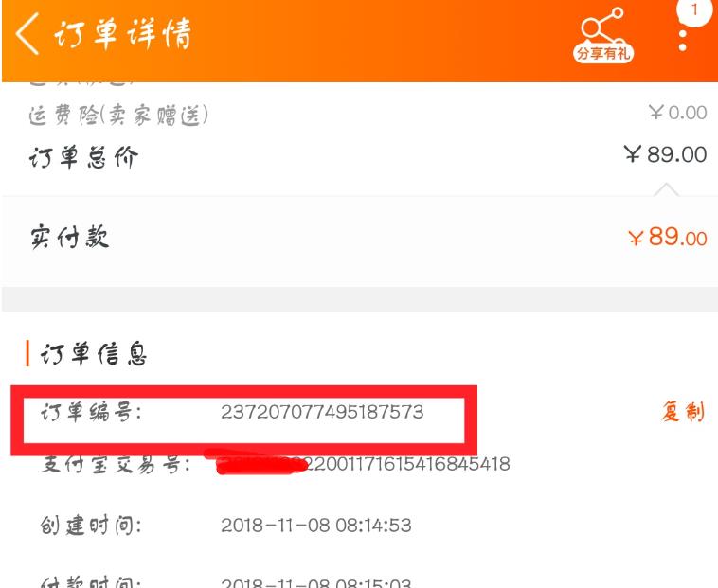This screenshot has width=718, height=588.
Task: Tap the 订单总价 row label
Action: 83,158
